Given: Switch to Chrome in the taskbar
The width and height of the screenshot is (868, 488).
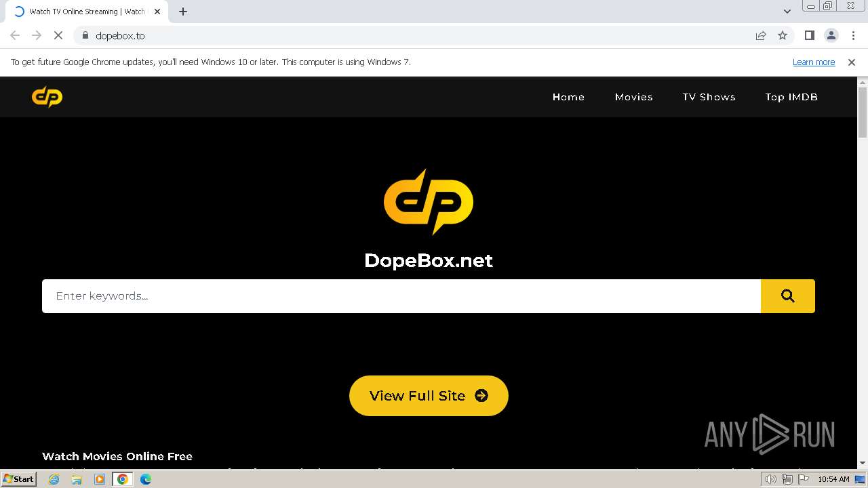Looking at the screenshot, I should 123,479.
